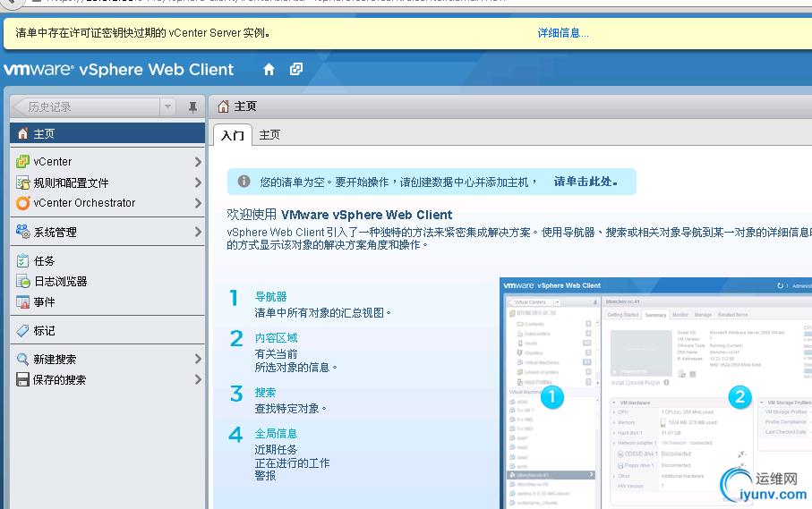Viewport: 812px width, 509px height.
Task: Click the vCenter icon in the navigator
Action: pos(22,161)
